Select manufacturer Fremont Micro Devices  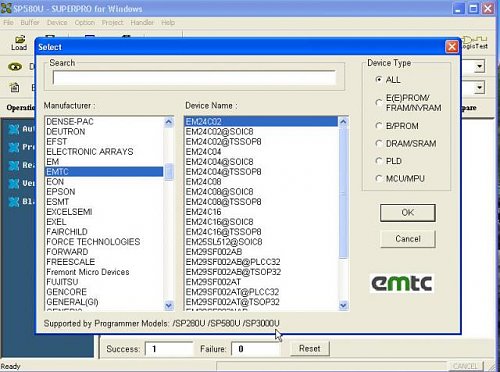click(x=104, y=272)
